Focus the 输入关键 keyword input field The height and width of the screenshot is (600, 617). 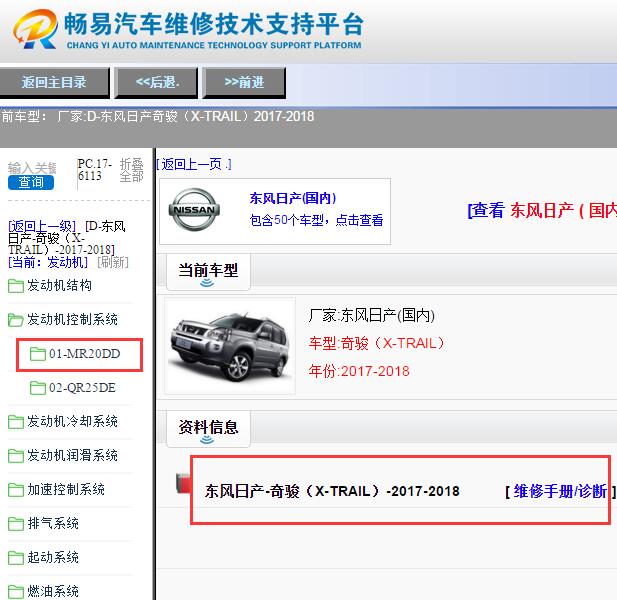point(32,168)
